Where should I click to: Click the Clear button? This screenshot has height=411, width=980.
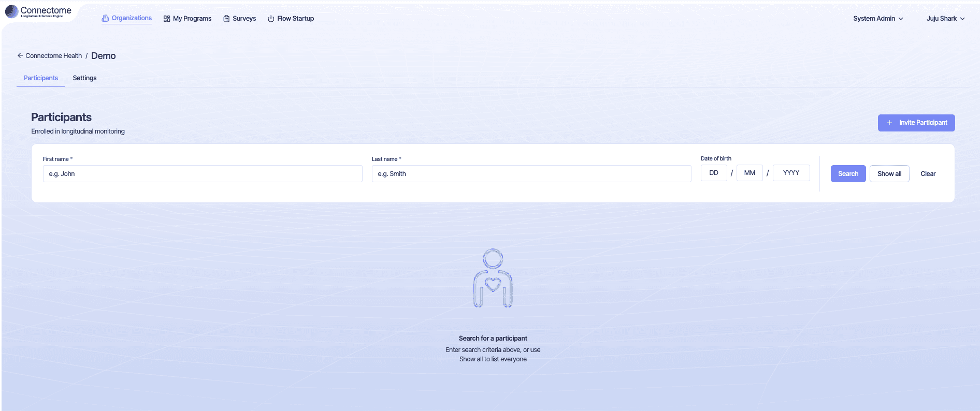[x=928, y=174]
